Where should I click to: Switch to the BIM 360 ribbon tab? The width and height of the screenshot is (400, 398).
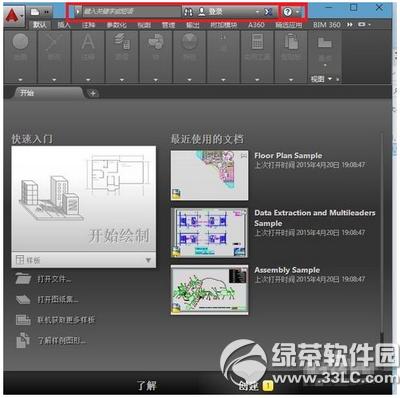click(327, 25)
